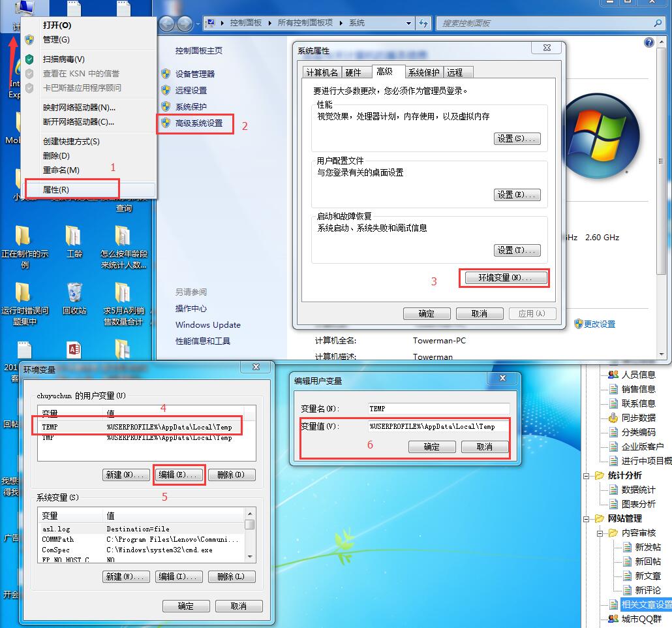672x628 pixels.
Task: Click 确定 in the 环境变量 dialog
Action: coord(186,606)
